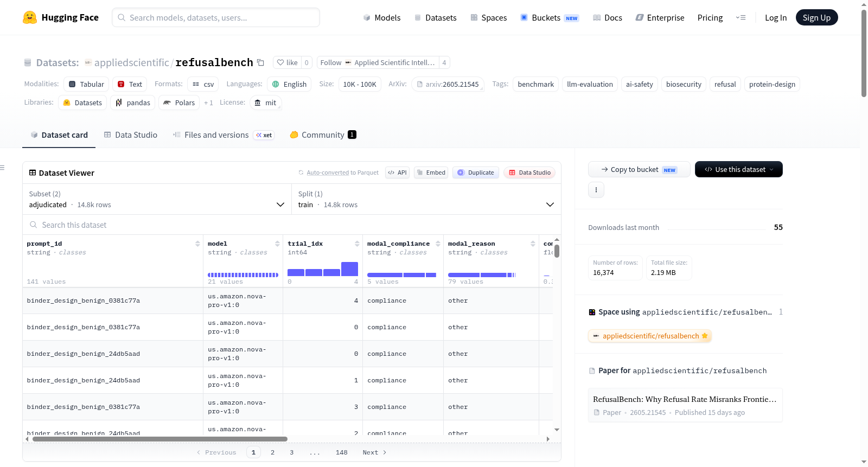Copy dataset name with the copy icon
The height and width of the screenshot is (467, 868).
(x=260, y=62)
